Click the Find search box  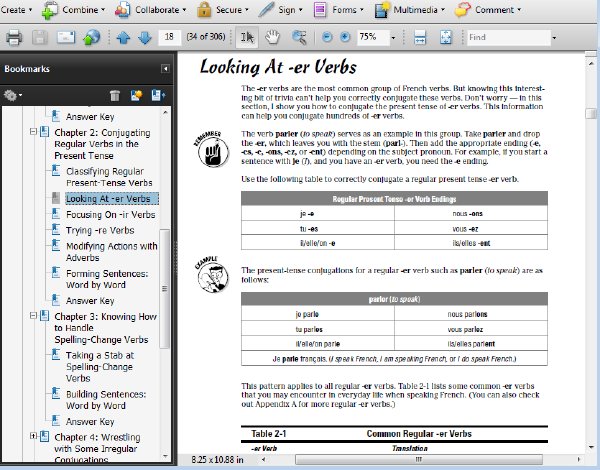(x=509, y=37)
